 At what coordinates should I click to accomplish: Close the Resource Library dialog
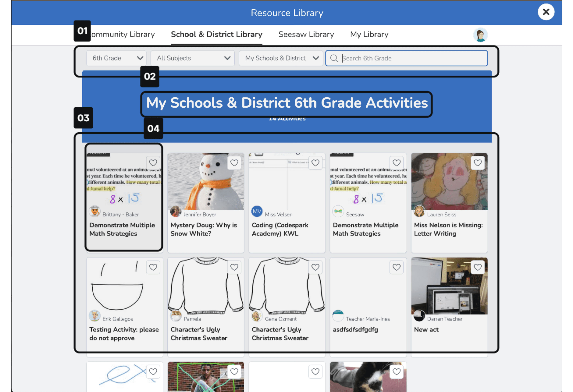546,12
